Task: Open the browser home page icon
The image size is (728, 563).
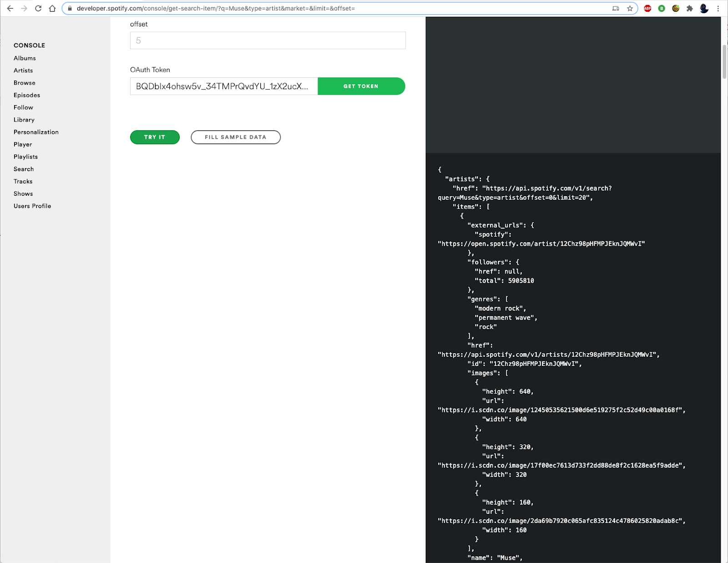Action: [52, 8]
